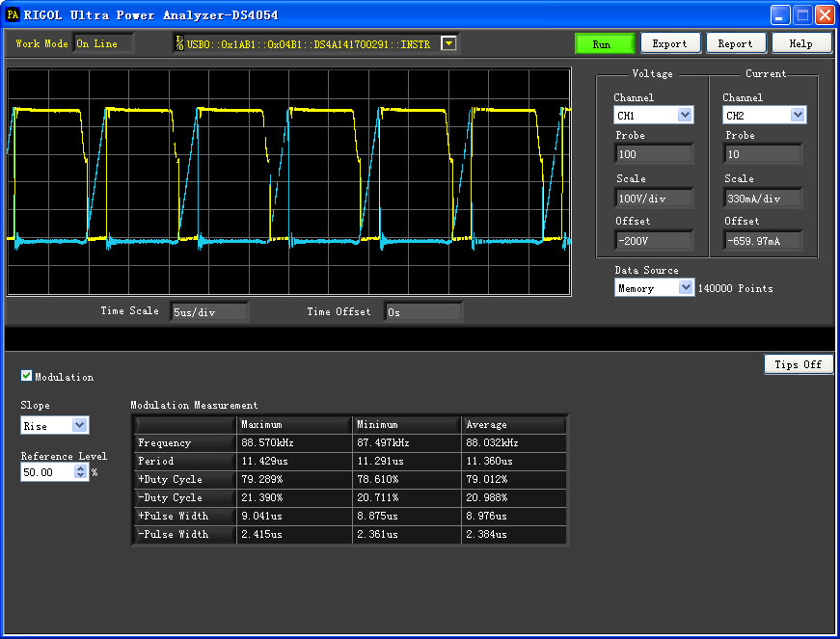840x639 pixels.
Task: Open the Help button
Action: 800,44
